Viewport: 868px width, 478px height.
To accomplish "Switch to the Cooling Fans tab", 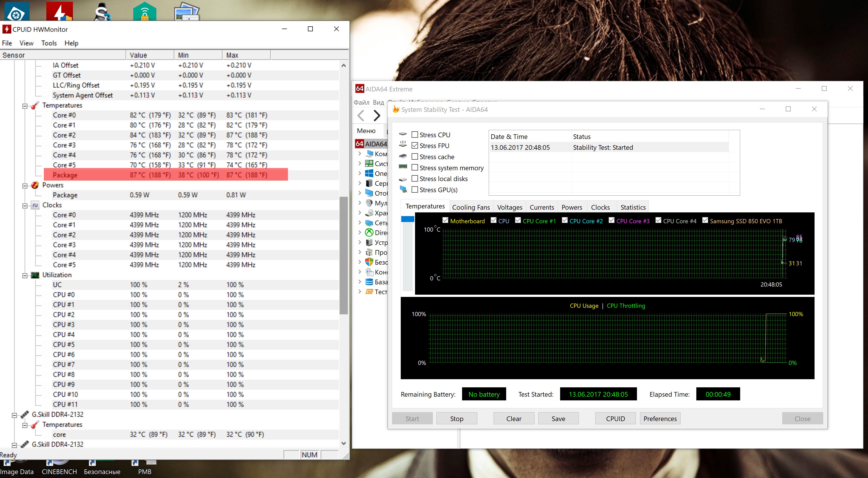I will [x=470, y=207].
